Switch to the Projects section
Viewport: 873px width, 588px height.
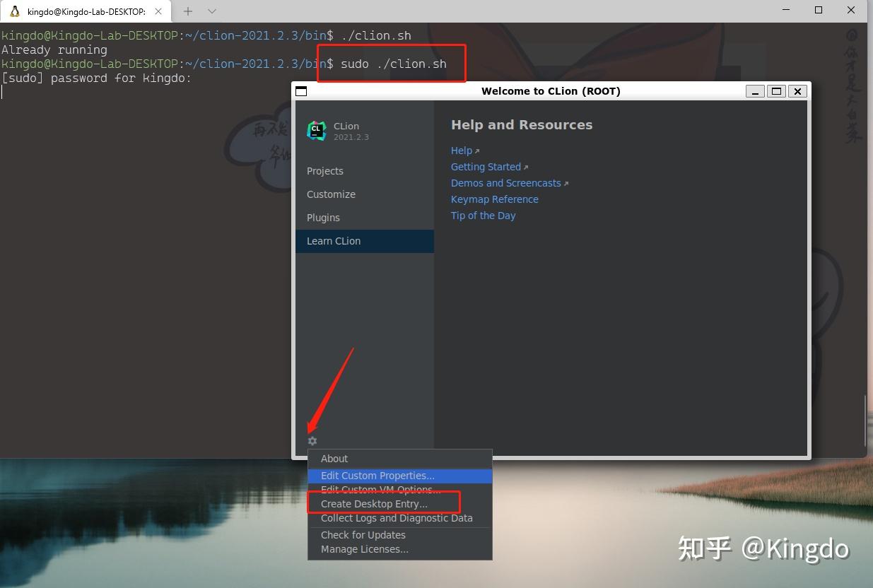[324, 170]
